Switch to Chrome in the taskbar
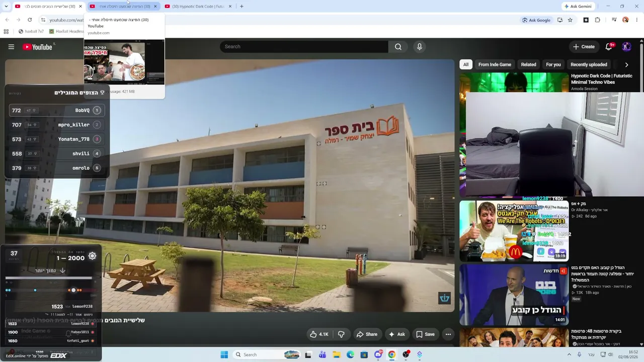Screen dimensions: 644x362 pyautogui.click(x=392, y=355)
